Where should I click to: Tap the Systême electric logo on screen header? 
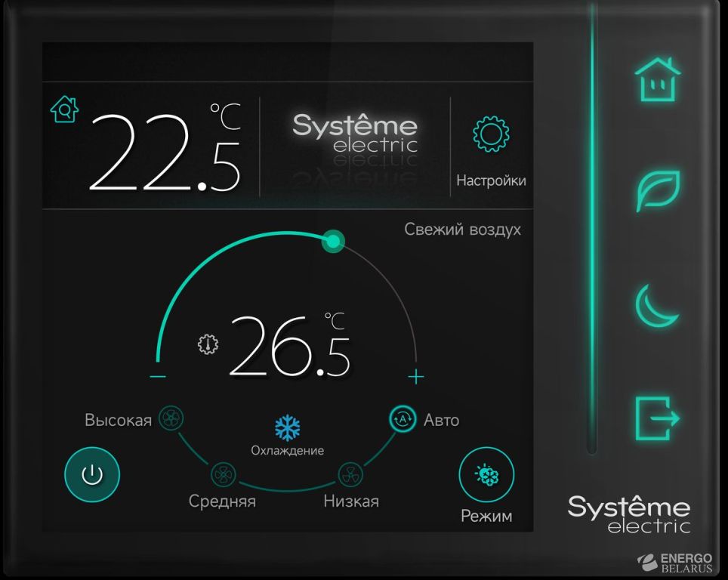coord(354,134)
